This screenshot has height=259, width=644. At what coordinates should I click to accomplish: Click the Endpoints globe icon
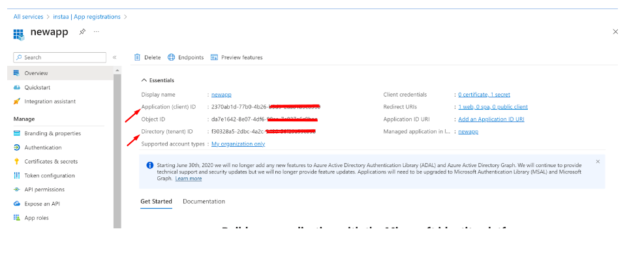(x=171, y=57)
